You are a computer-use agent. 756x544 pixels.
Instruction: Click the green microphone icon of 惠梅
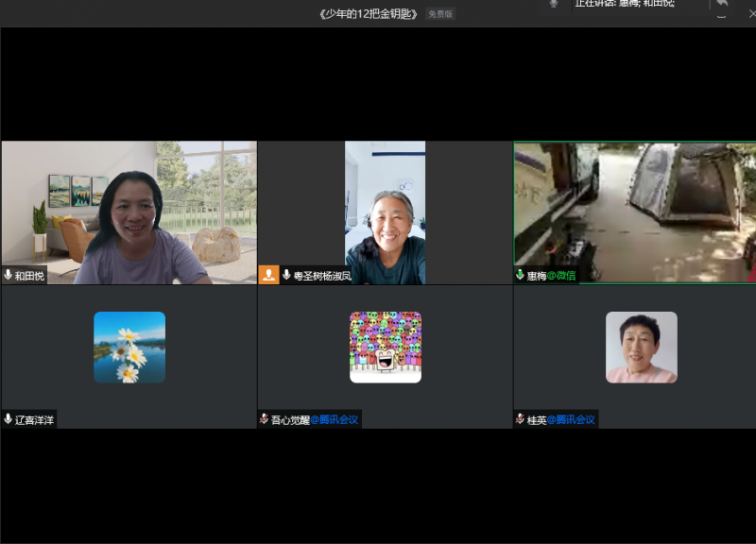pyautogui.click(x=520, y=276)
